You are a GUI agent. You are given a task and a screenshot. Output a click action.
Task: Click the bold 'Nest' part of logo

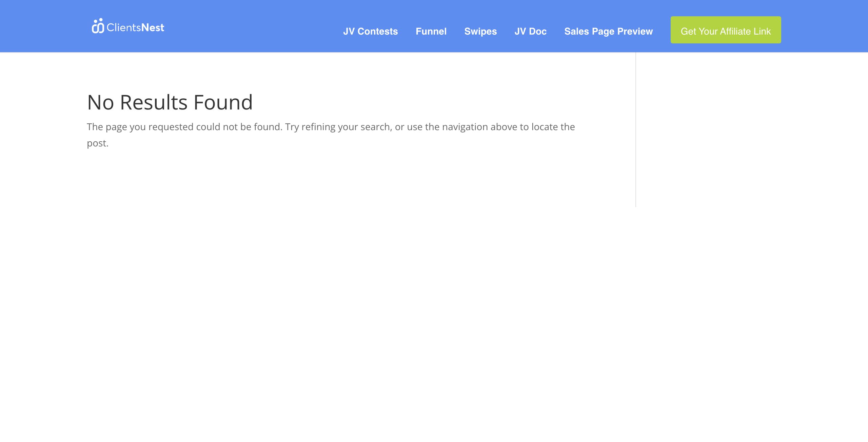(153, 27)
